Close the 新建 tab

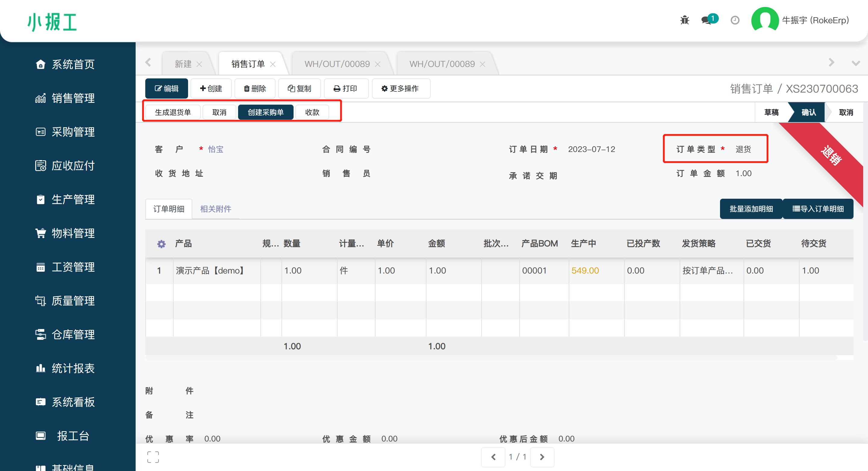coord(199,64)
